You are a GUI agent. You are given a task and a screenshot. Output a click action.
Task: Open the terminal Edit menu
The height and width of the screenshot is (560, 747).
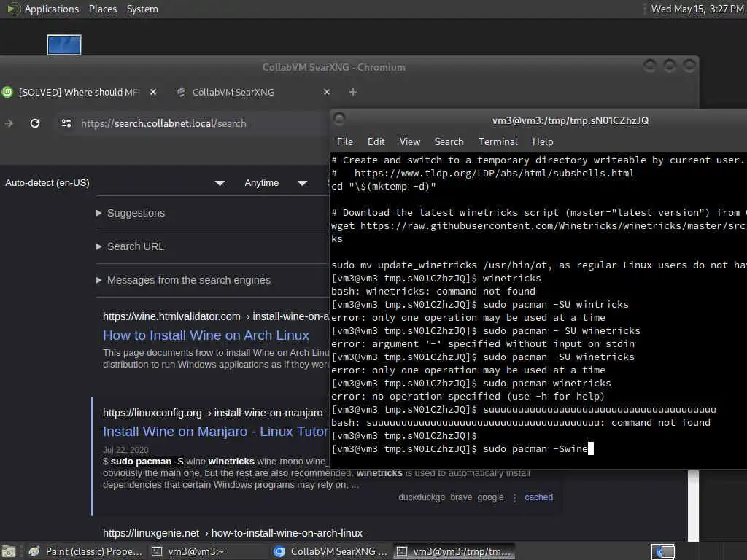tap(376, 141)
